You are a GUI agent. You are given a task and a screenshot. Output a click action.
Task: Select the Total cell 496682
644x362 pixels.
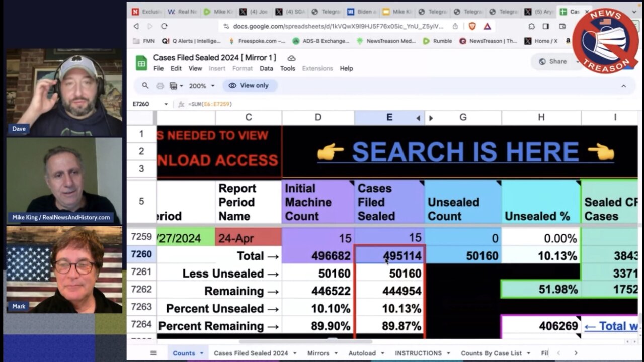[x=318, y=255]
